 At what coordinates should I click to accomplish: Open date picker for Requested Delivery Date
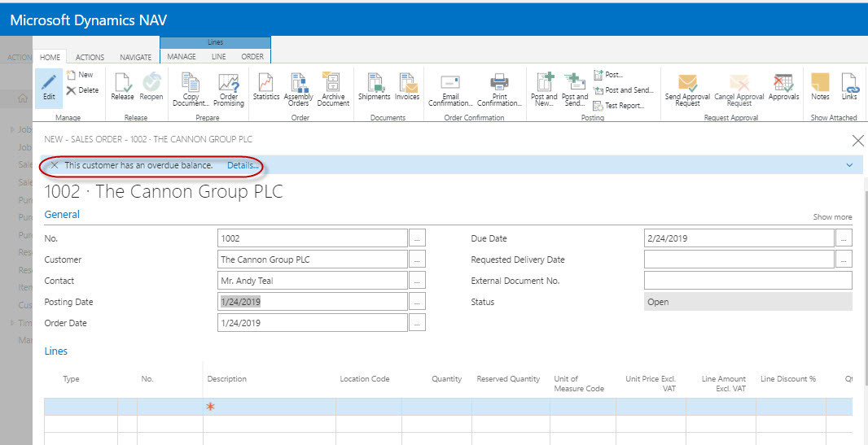pos(844,260)
